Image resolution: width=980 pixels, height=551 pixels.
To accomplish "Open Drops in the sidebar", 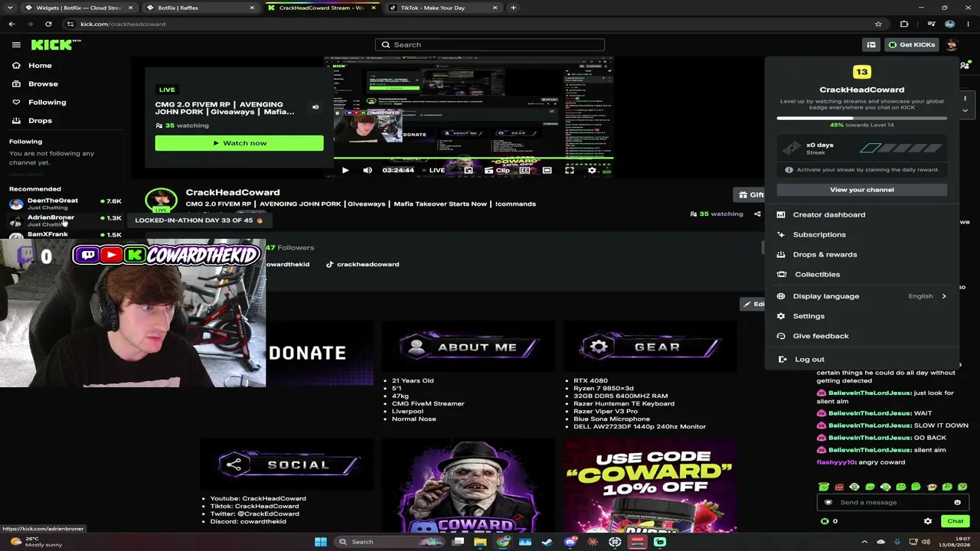I will coord(40,120).
